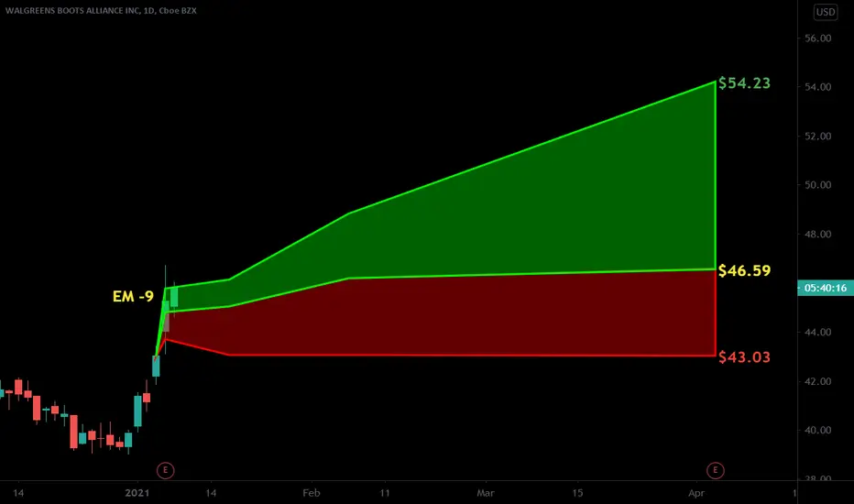Open the USD currency selector

(825, 12)
